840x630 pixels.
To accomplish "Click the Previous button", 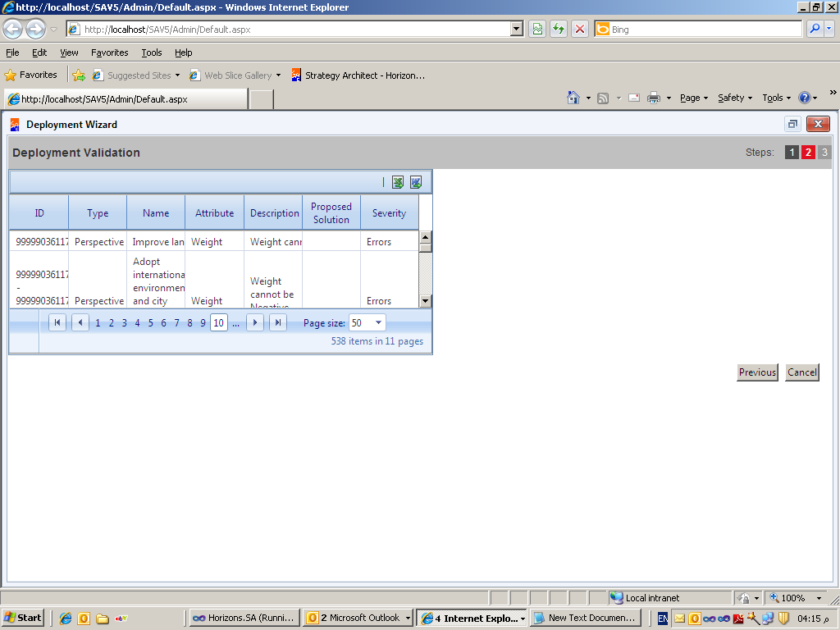I will [757, 372].
